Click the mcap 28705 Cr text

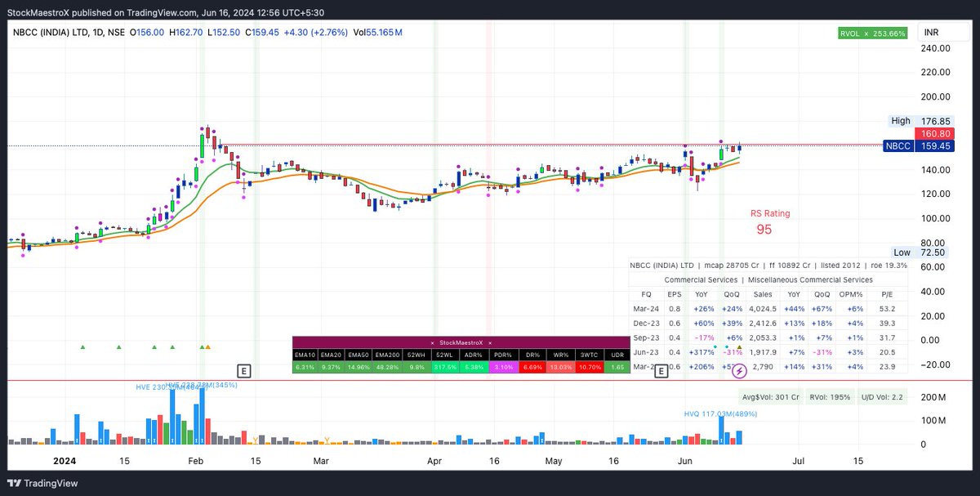(x=731, y=266)
